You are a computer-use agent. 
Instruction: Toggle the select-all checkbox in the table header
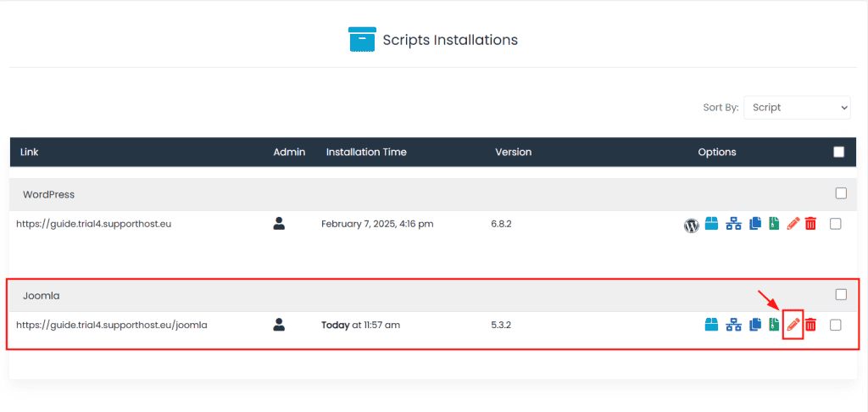coord(839,153)
